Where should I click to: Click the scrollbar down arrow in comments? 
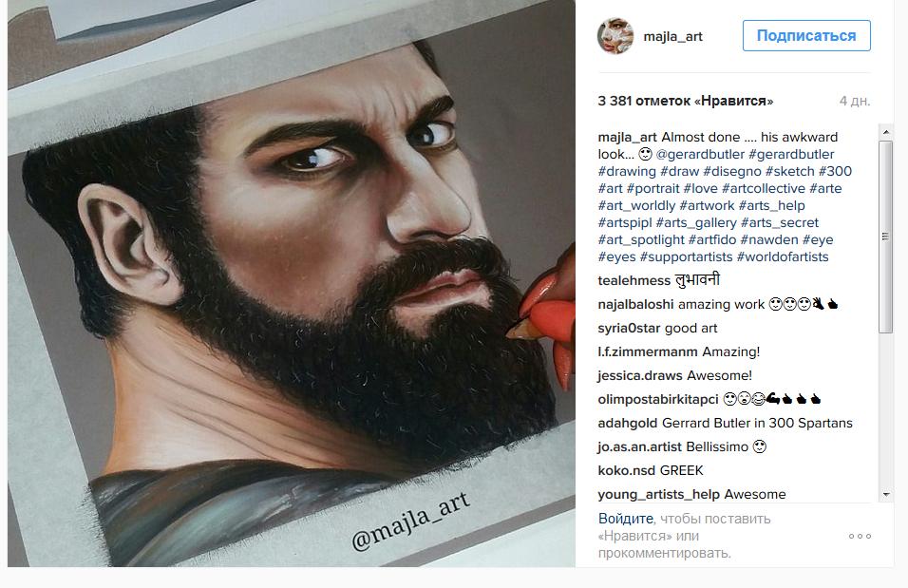click(886, 494)
